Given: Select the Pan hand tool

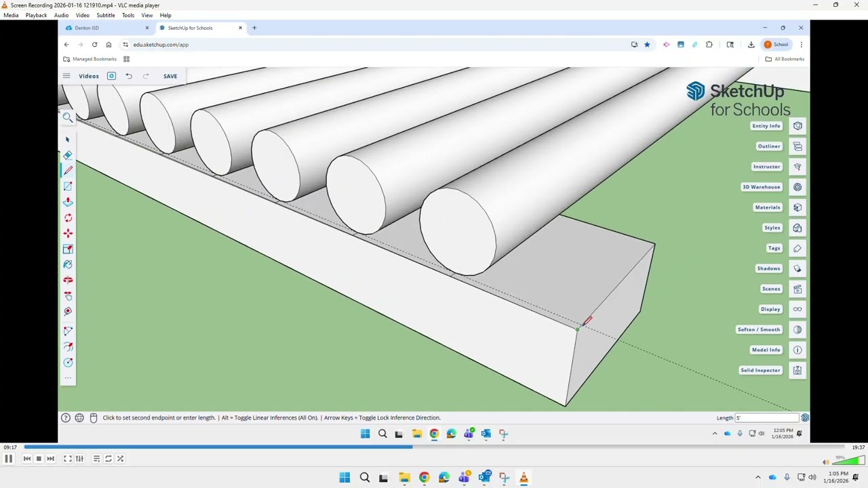Looking at the screenshot, I should point(68,296).
